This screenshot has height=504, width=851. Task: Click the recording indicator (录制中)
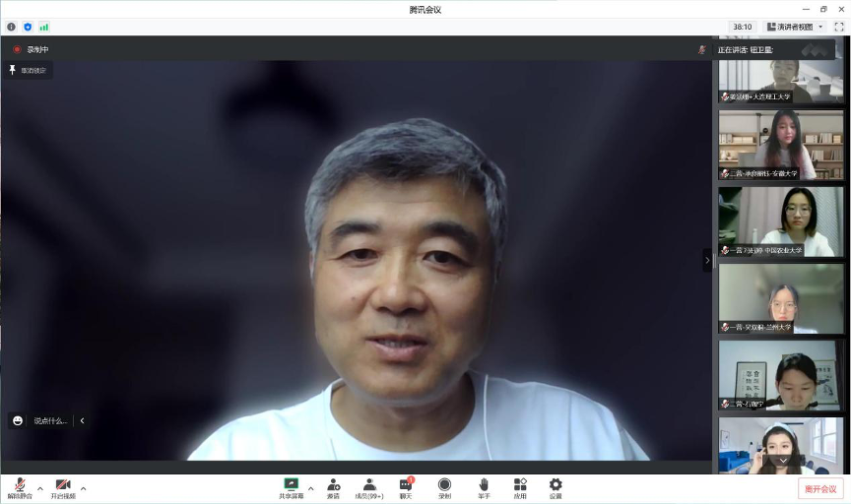[31, 49]
